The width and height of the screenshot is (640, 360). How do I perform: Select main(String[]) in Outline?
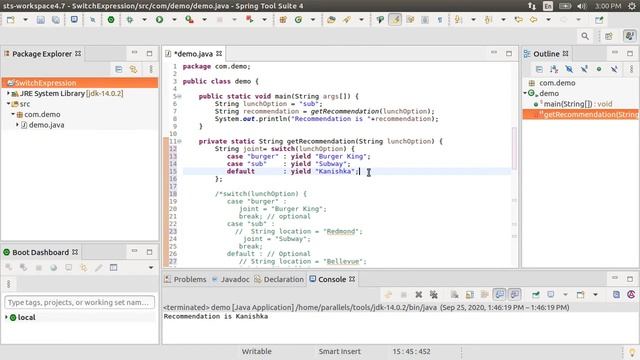click(573, 104)
